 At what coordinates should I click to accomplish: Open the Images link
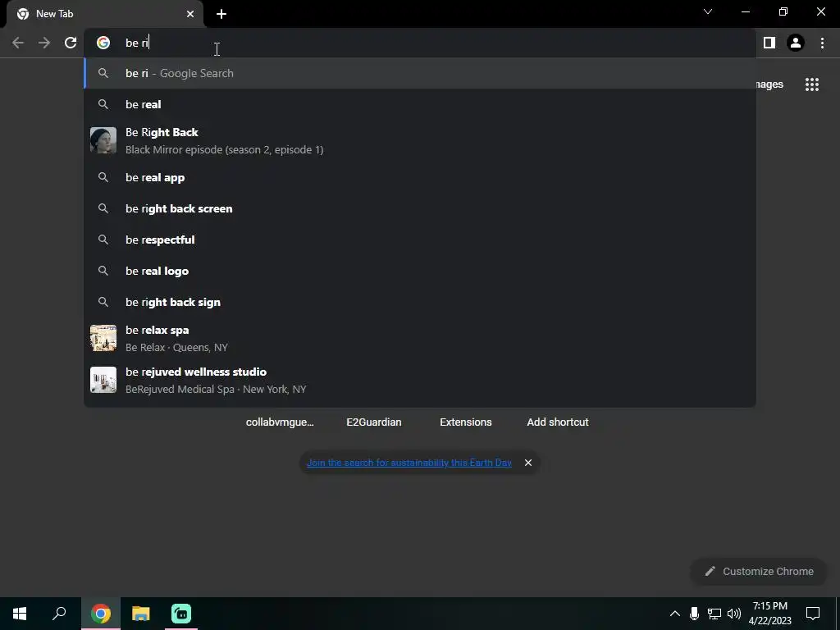769,84
